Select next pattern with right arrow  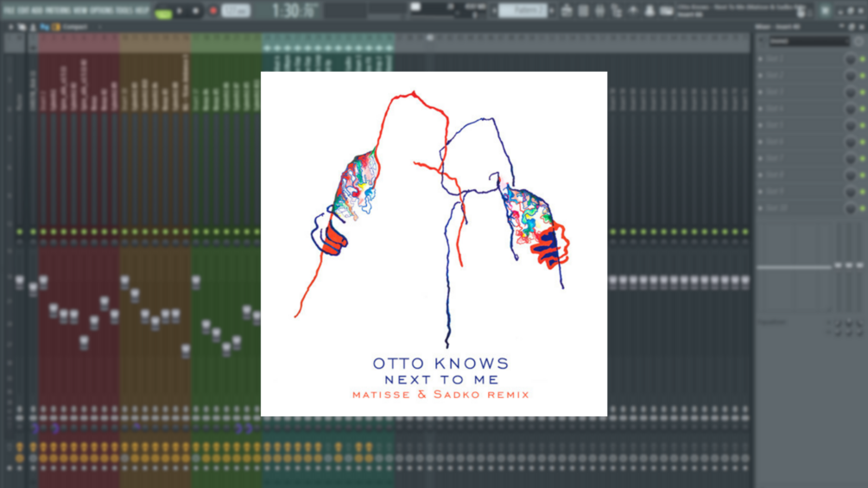551,10
